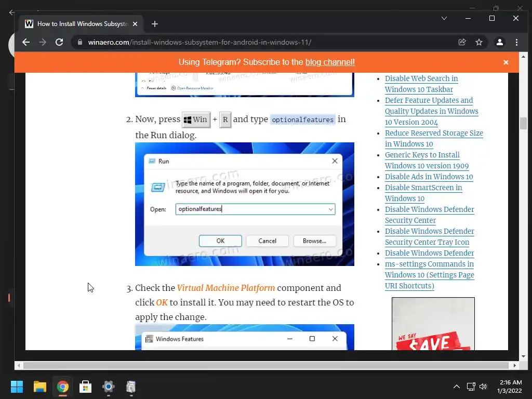Click the Run dialog screenshot image
532x399 pixels.
point(245,204)
